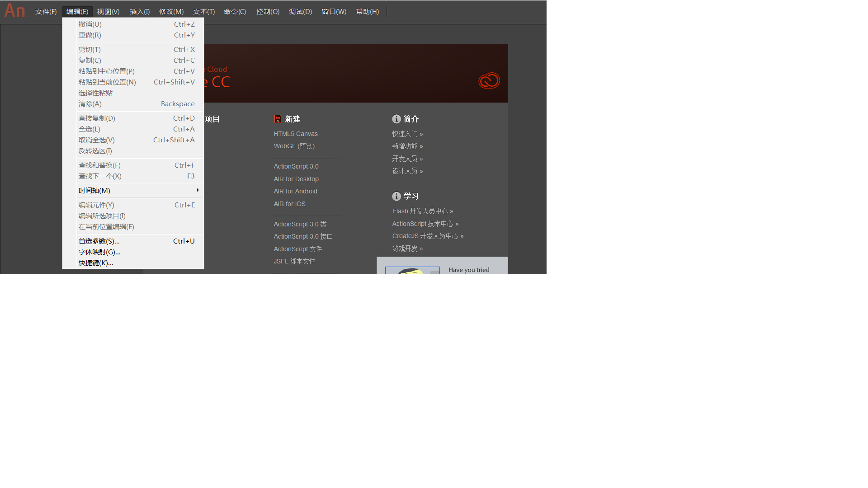
Task: Click the Adobe Animate An logo
Action: (x=14, y=10)
